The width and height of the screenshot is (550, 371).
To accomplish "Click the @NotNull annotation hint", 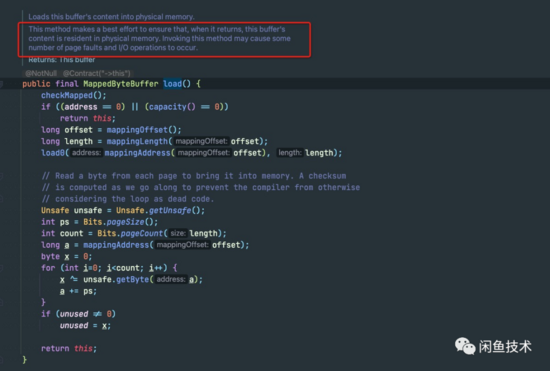I will pyautogui.click(x=41, y=73).
